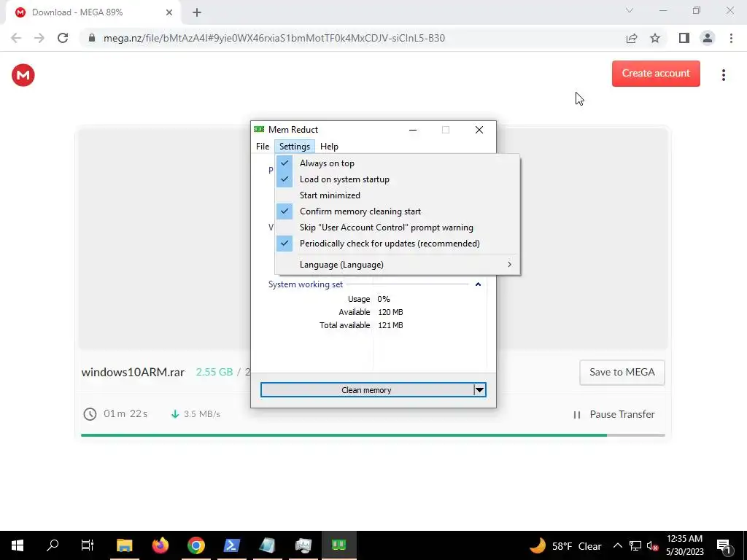Show hidden tray icons chevron
The height and width of the screenshot is (560, 747).
pos(617,545)
